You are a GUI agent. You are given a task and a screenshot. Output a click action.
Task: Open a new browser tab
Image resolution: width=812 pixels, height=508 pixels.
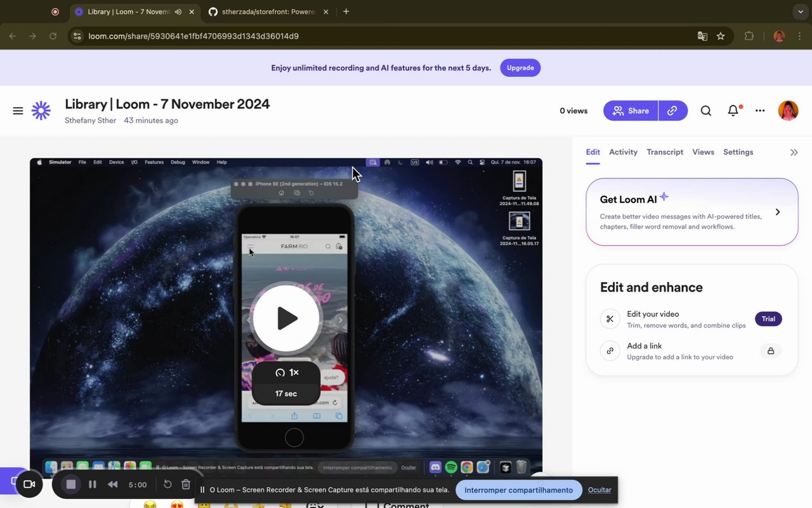[x=346, y=11]
